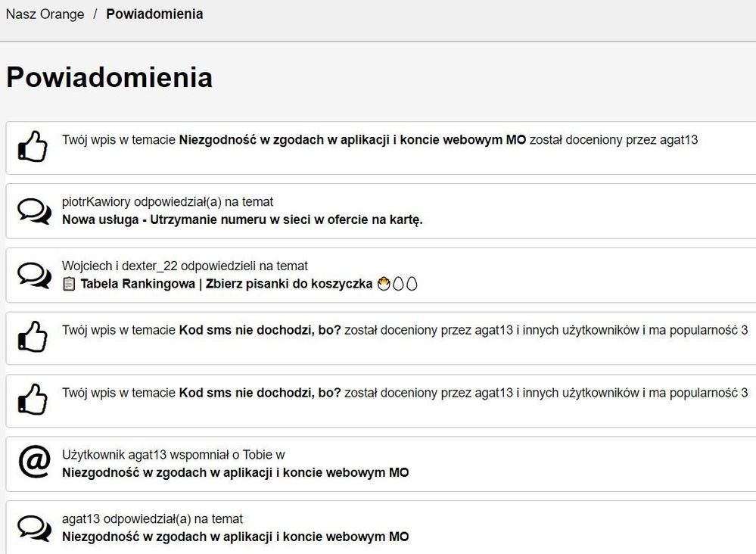Screen dimensions: 756x554
Task: Select the speech bubble icon beside piotrKawiory's reply
Action: coord(33,210)
